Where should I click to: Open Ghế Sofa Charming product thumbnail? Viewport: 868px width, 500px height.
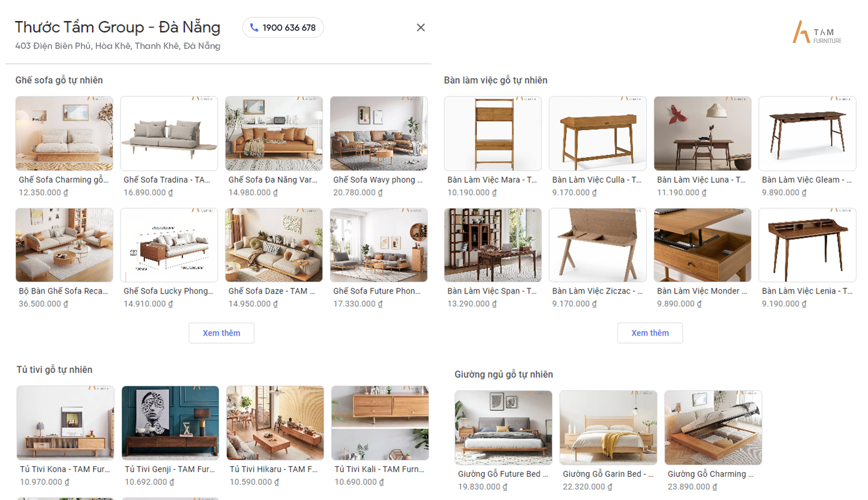(x=64, y=133)
